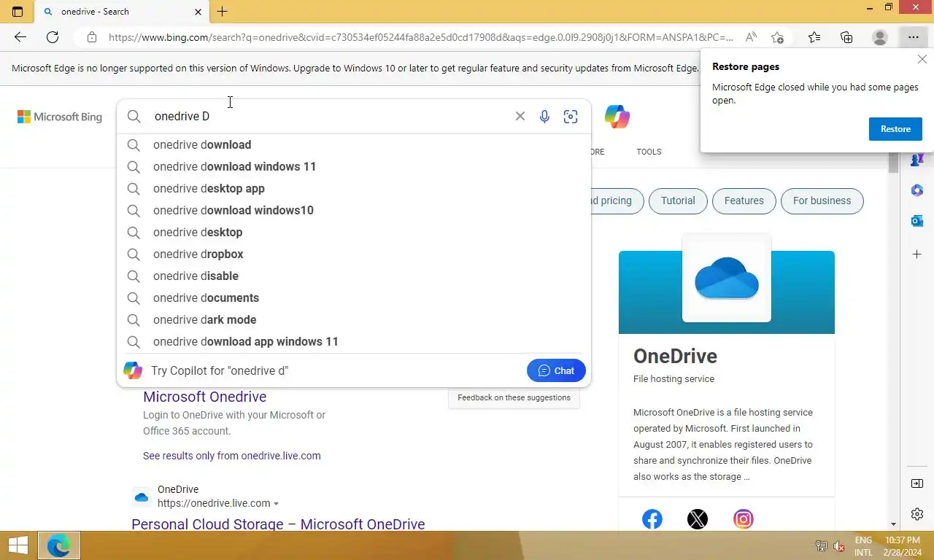Click the page scroll down arrow
This screenshot has width=934, height=560.
894,524
